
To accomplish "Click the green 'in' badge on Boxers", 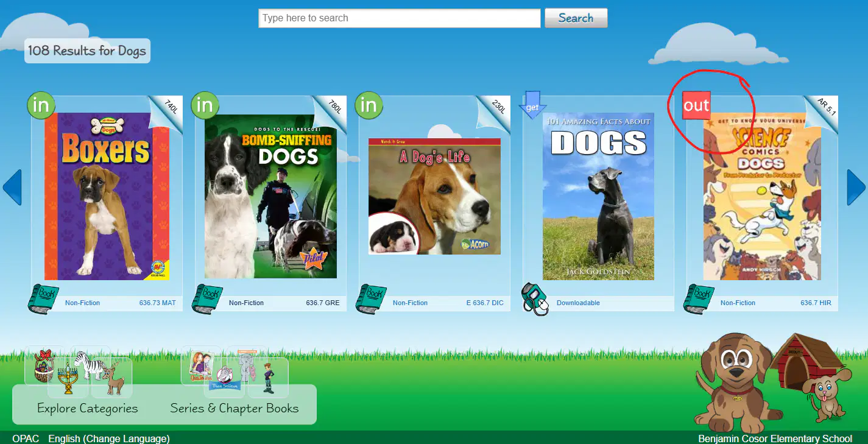I will (x=41, y=105).
